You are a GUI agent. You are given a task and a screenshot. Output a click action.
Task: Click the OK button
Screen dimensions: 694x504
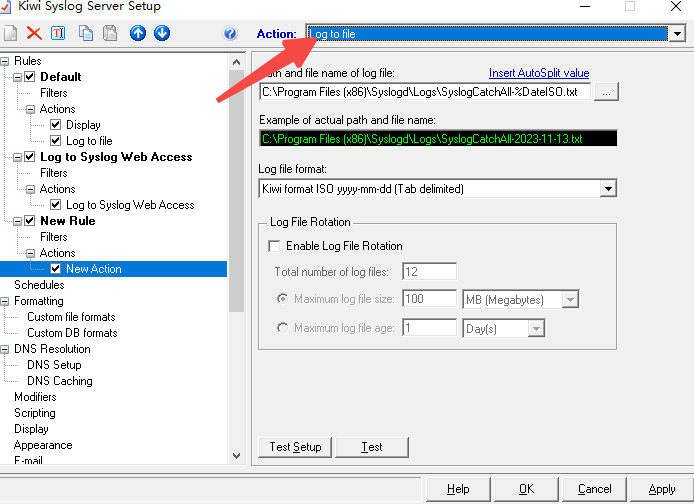[526, 489]
